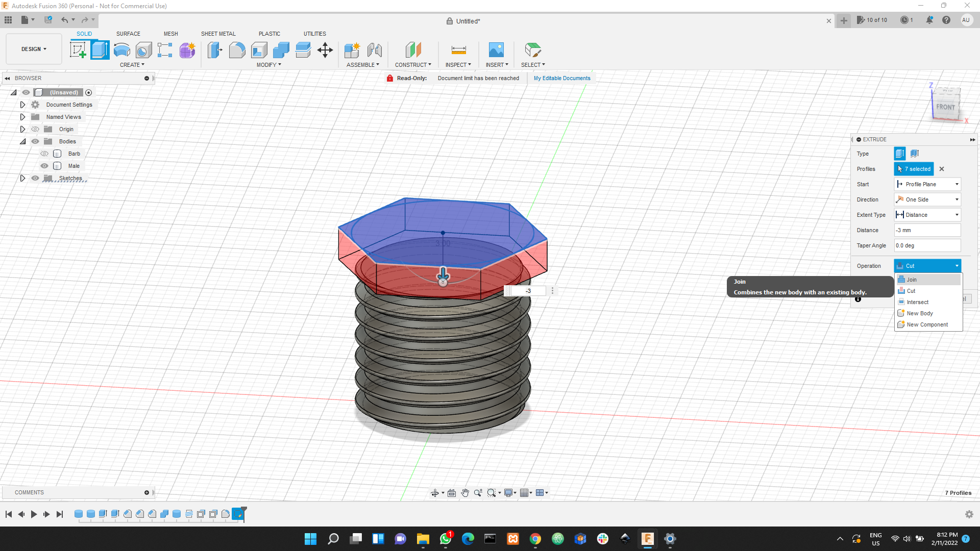
Task: Deselect the 7 selected profiles
Action: (942, 169)
